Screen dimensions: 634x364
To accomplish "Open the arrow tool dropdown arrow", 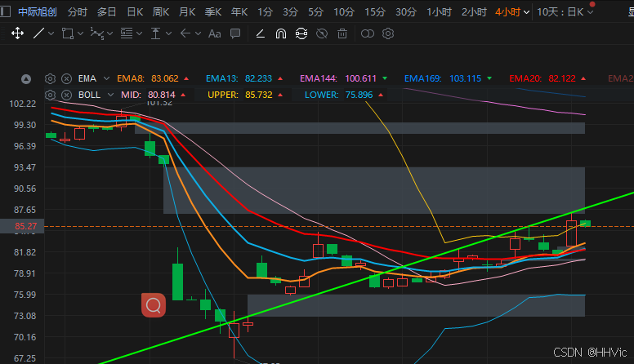I will point(198,34).
